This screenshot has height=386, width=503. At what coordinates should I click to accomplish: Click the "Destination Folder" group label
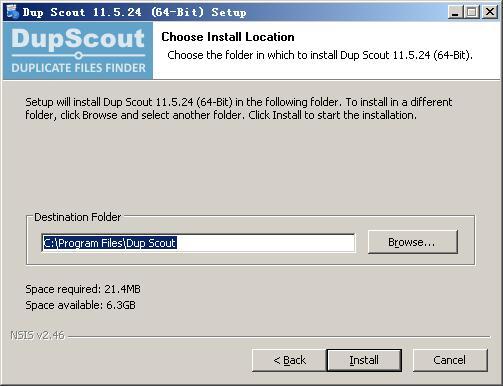click(x=77, y=217)
